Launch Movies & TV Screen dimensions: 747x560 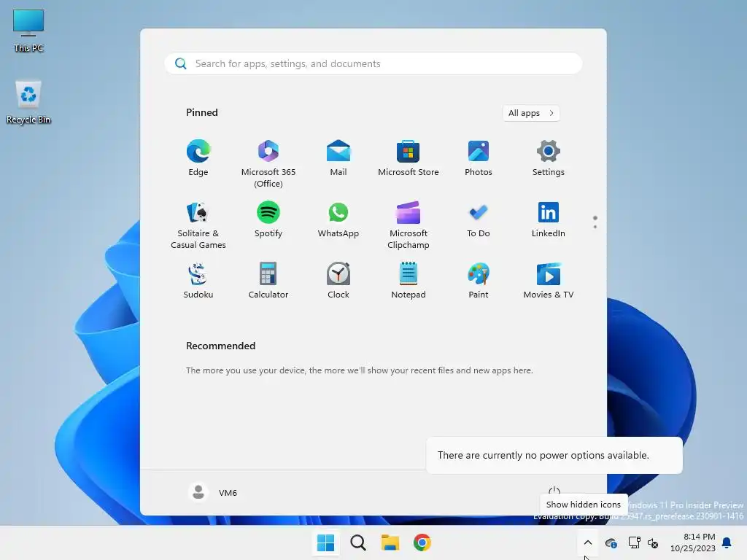(549, 281)
